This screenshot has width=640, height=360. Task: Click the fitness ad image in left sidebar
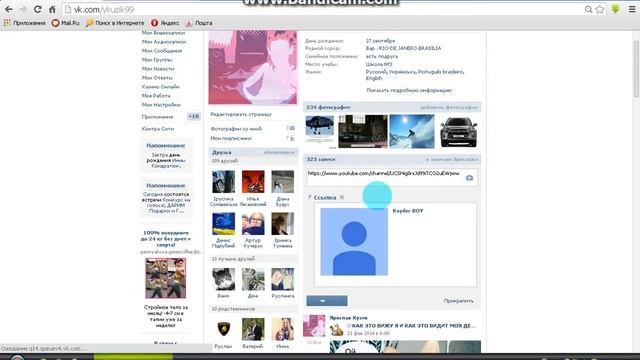[x=165, y=278]
